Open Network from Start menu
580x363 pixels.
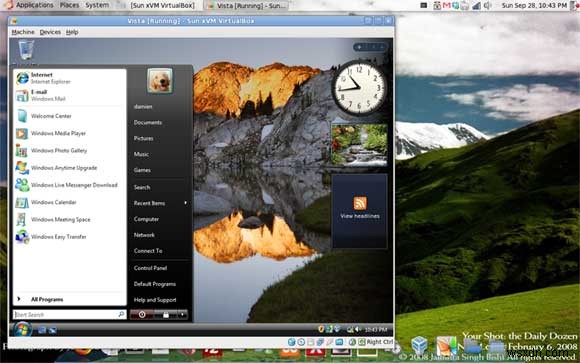[144, 235]
